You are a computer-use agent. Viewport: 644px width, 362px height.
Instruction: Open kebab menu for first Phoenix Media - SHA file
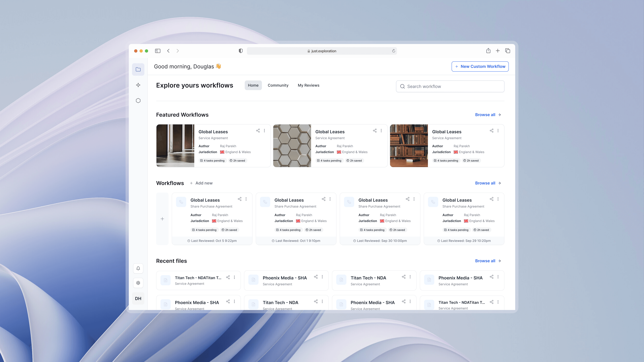pyautogui.click(x=322, y=277)
